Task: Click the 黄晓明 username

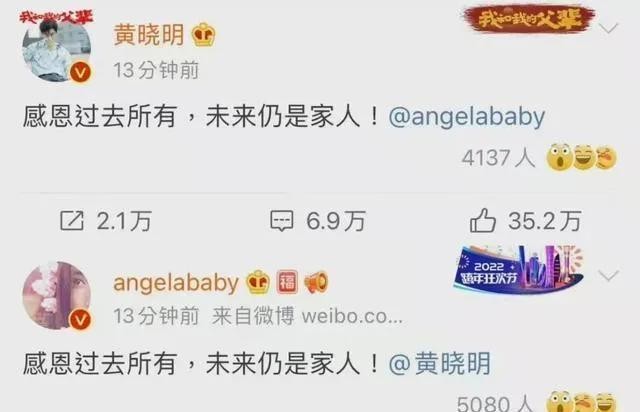Action: 149,35
